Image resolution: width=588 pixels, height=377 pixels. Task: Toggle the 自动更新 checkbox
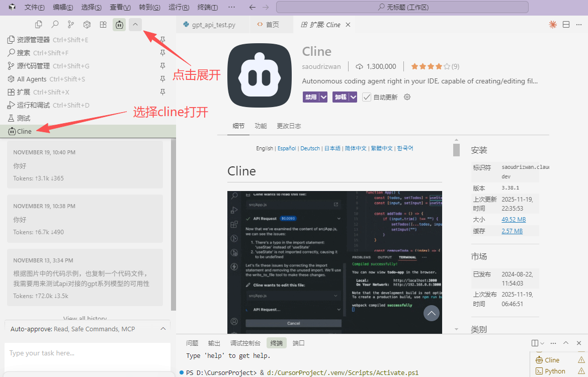(x=367, y=97)
